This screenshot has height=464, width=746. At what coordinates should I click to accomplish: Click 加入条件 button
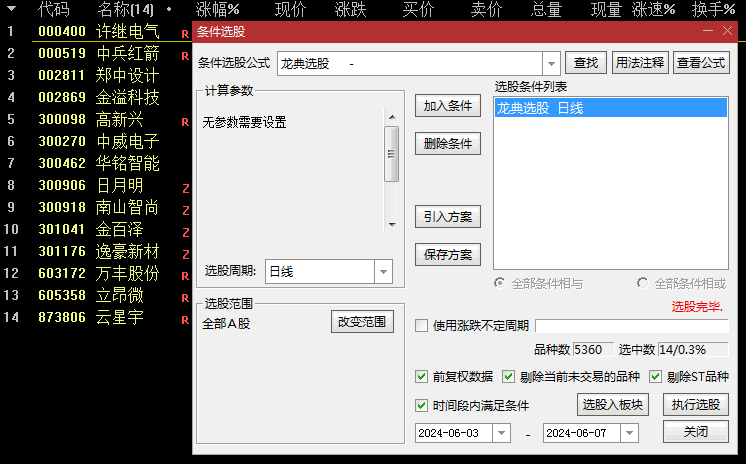[448, 106]
